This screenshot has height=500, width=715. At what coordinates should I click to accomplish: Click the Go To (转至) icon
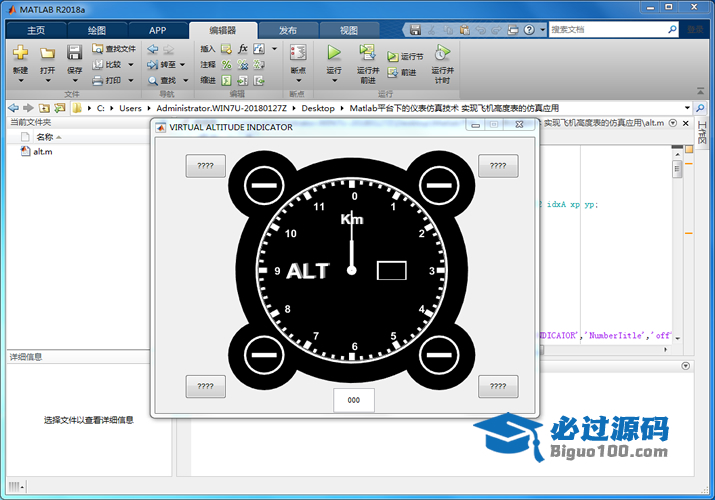coord(153,65)
